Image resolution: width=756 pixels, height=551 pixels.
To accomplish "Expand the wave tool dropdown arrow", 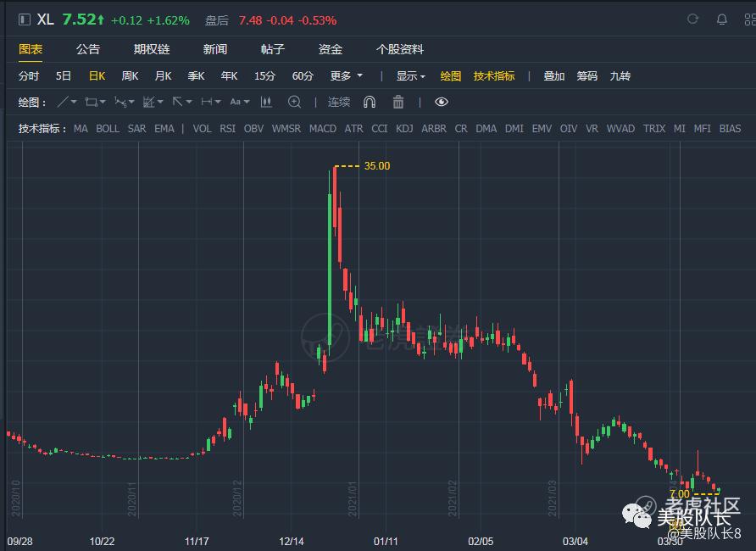I will [x=131, y=103].
